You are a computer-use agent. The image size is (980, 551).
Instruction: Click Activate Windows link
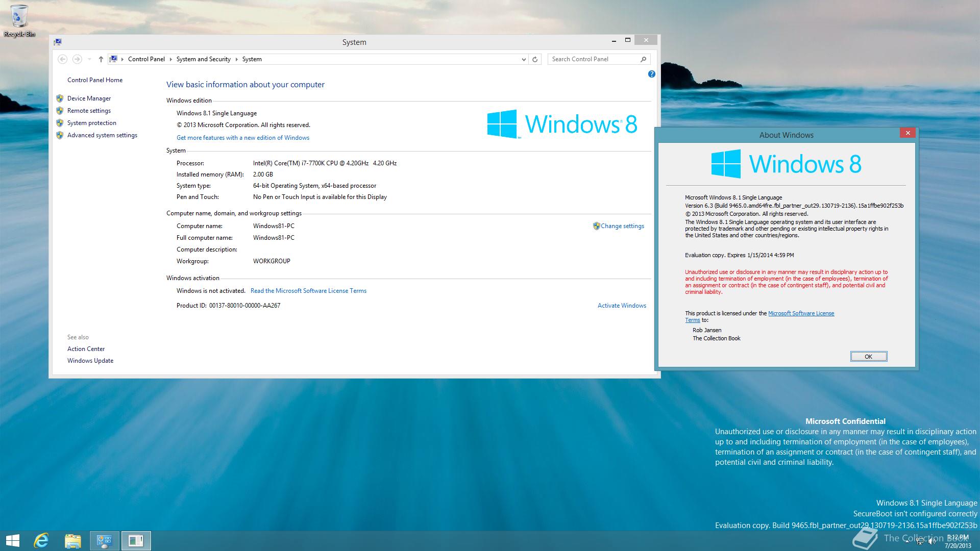pyautogui.click(x=622, y=306)
